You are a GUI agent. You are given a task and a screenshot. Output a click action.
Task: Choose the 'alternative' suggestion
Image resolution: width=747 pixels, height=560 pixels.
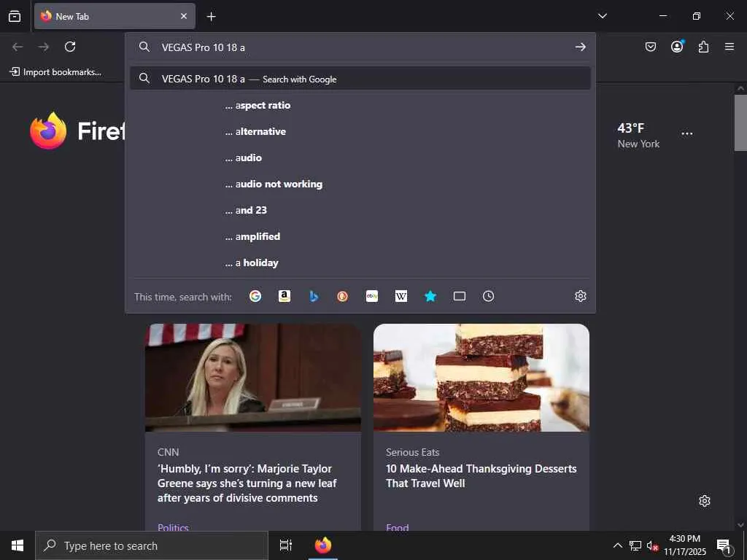pos(360,131)
